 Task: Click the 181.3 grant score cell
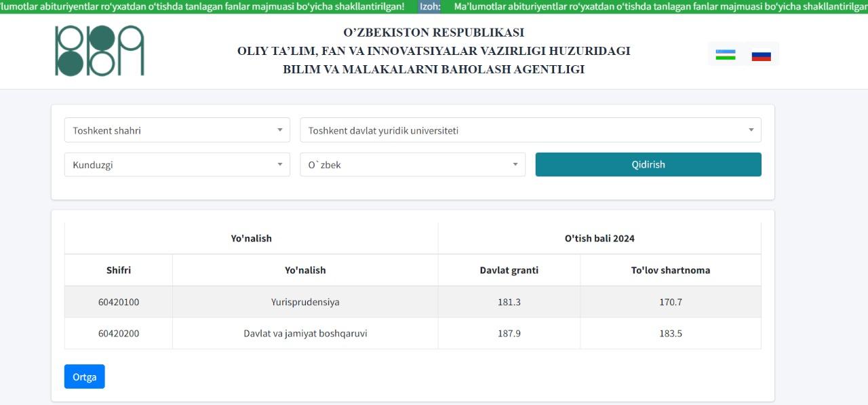coord(509,302)
